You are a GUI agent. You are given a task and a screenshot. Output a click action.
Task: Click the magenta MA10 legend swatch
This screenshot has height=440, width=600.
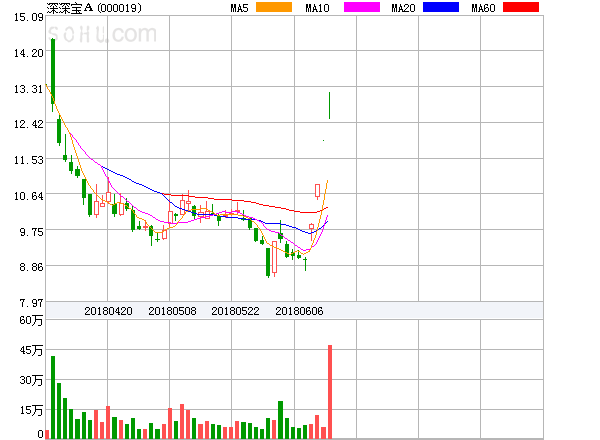(x=362, y=7)
